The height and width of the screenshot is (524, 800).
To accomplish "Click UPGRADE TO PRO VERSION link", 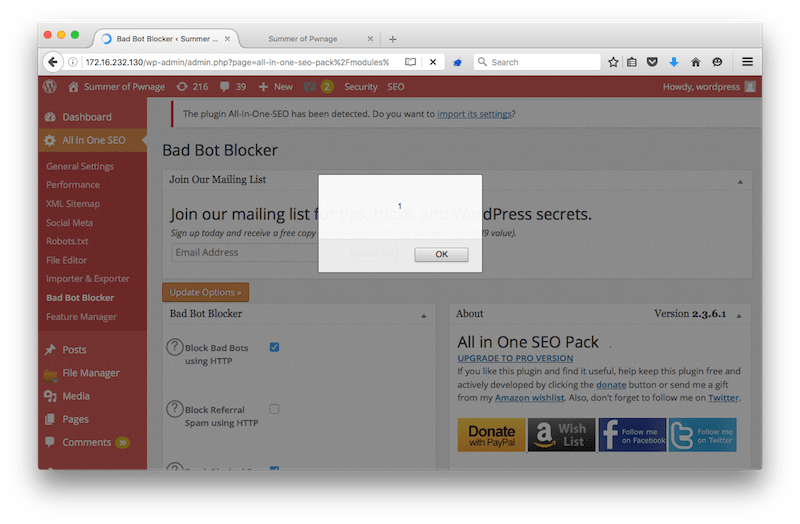I will [x=515, y=358].
